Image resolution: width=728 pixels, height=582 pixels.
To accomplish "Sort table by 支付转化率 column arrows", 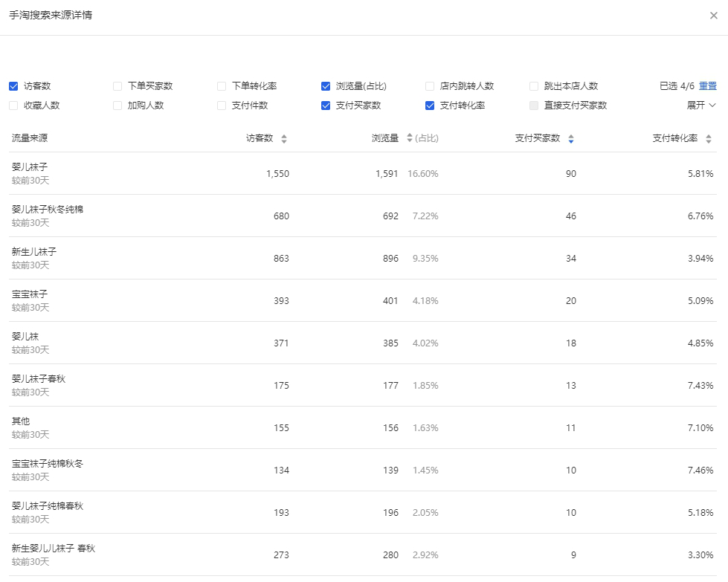I will coord(708,139).
